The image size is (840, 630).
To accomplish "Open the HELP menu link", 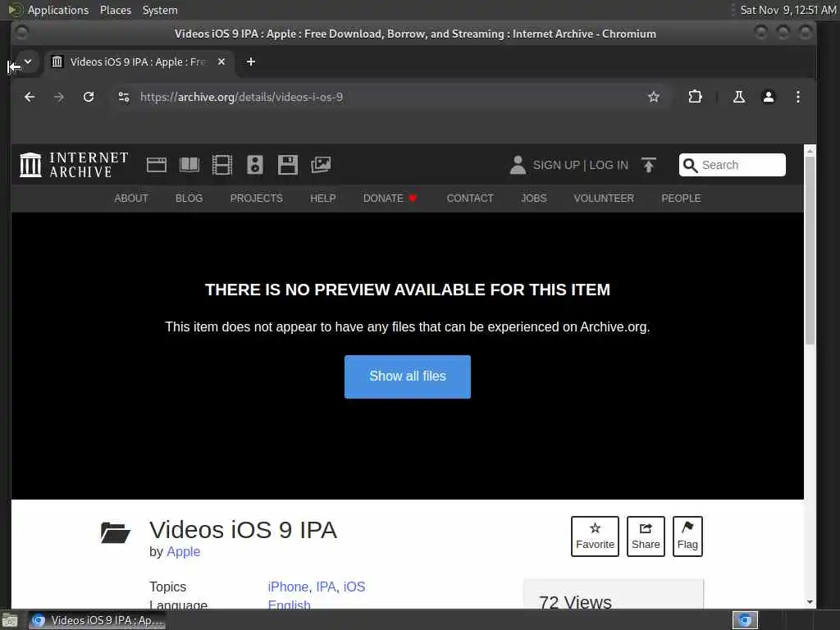I will (x=322, y=199).
